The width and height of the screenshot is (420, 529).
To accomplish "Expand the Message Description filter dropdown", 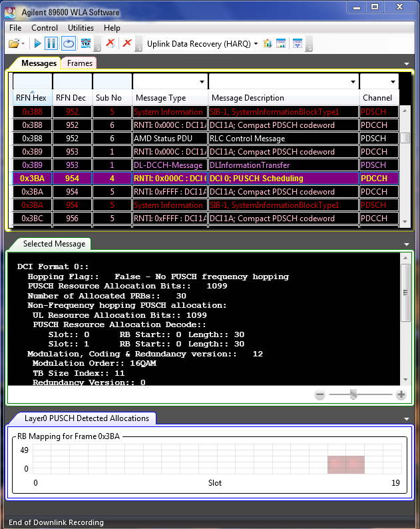I will pos(352,81).
